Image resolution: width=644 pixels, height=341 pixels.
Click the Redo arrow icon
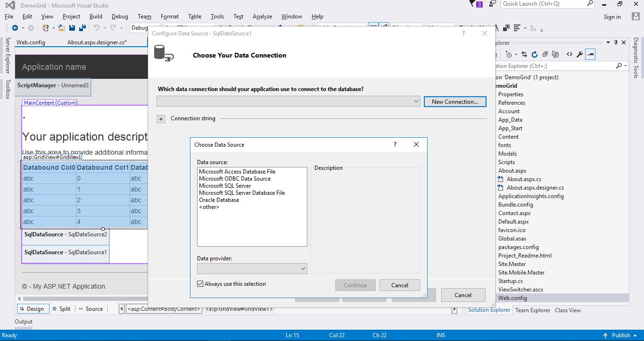point(113,28)
